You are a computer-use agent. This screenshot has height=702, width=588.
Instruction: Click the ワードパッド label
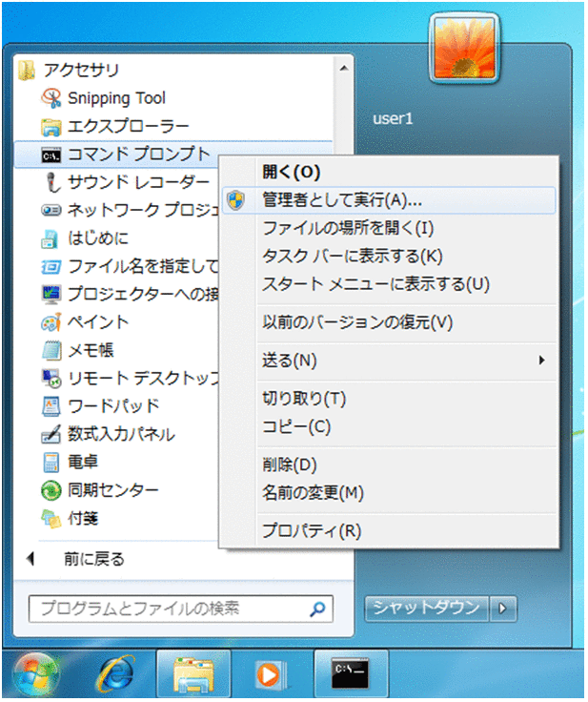tap(113, 406)
